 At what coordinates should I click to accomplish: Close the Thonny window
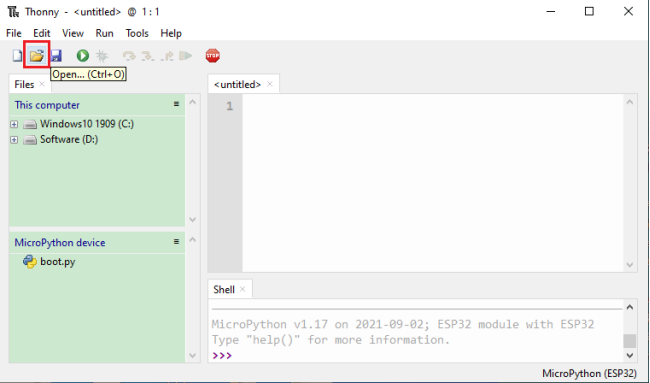628,12
